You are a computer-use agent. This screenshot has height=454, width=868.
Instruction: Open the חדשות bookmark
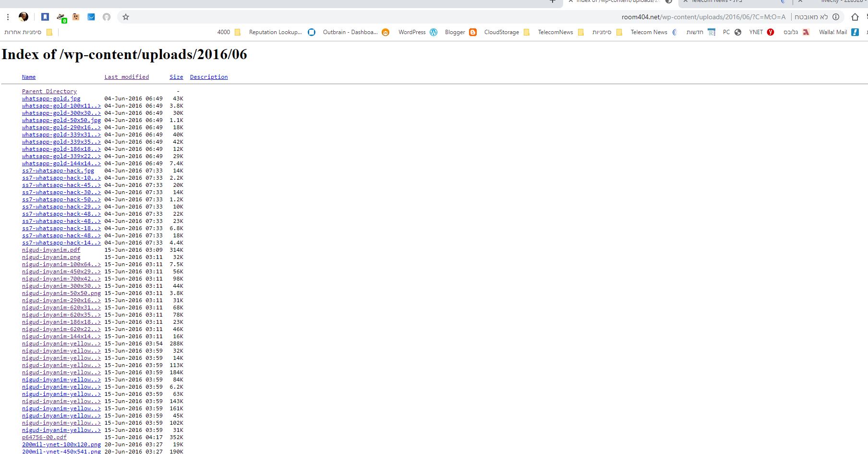tap(700, 32)
